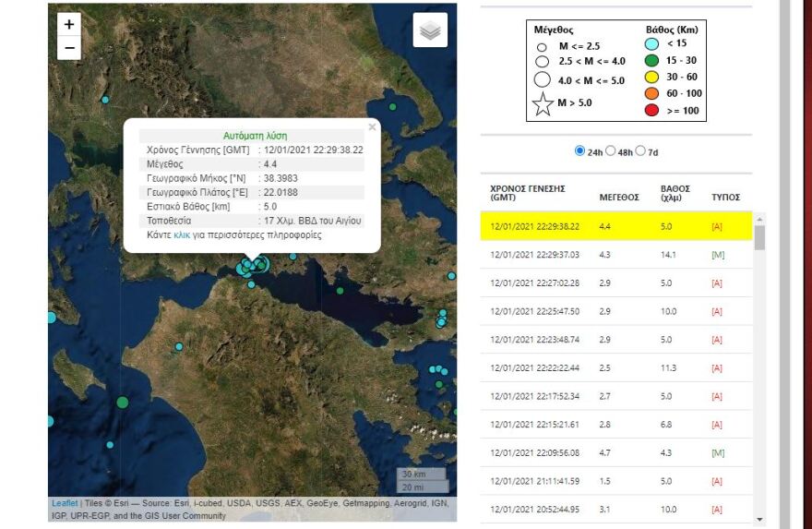812x529 pixels.
Task: Select the 24h time range radio button
Action: pyautogui.click(x=580, y=150)
